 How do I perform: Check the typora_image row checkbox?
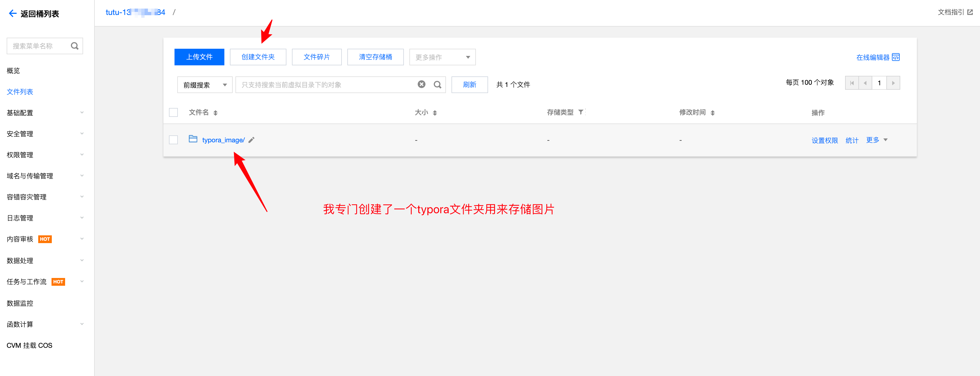click(x=173, y=140)
